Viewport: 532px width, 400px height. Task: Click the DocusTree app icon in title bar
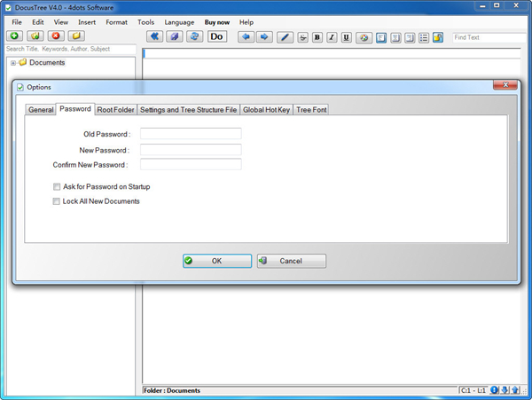click(x=8, y=7)
